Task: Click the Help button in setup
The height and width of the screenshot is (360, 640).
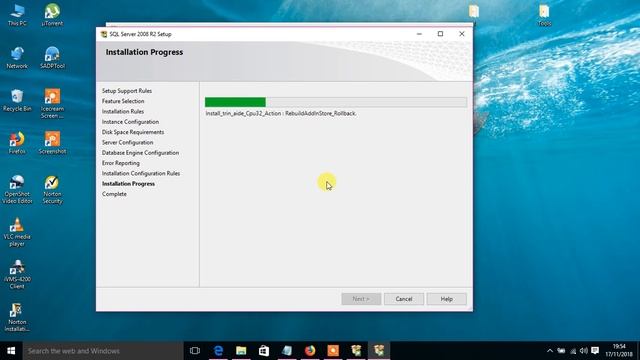Action: (447, 299)
